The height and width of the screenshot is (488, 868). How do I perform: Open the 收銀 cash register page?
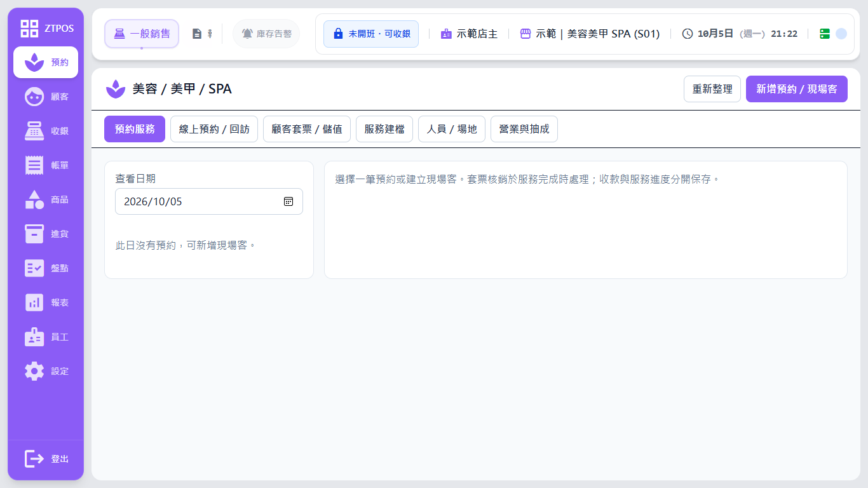point(46,131)
